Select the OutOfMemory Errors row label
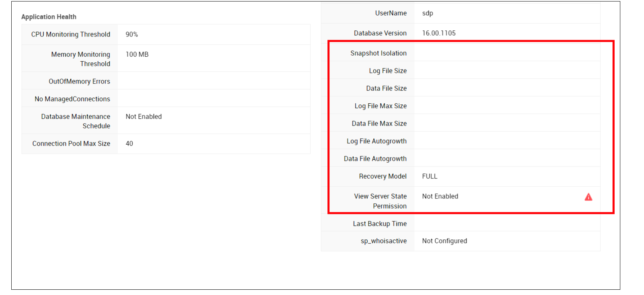This screenshot has width=644, height=295. [79, 81]
